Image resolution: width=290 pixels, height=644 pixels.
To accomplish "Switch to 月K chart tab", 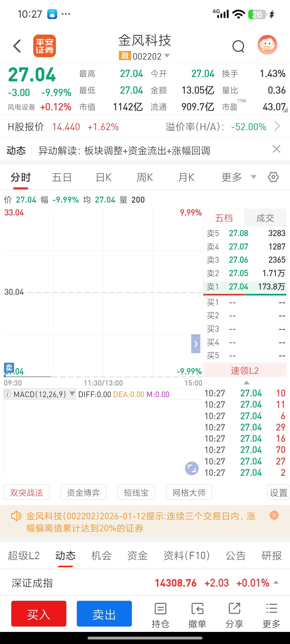I will [x=186, y=177].
